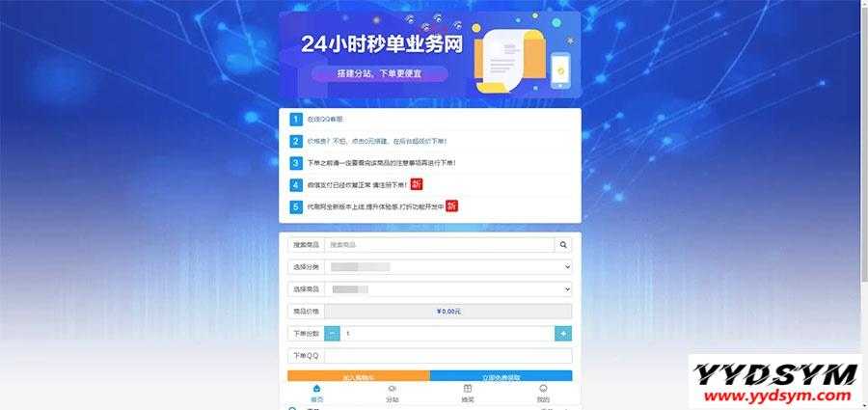This screenshot has width=868, height=410.
Task: Open the gift box lottery icon
Action: point(468,389)
